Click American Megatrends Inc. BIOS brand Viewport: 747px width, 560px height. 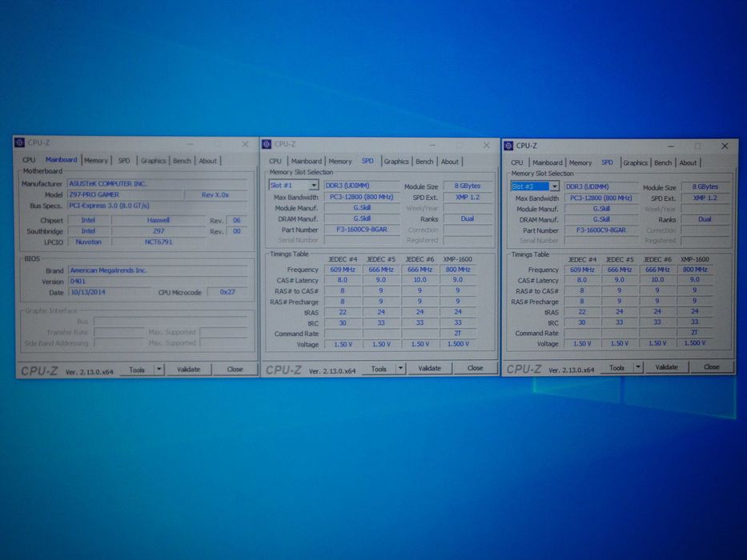coord(158,270)
